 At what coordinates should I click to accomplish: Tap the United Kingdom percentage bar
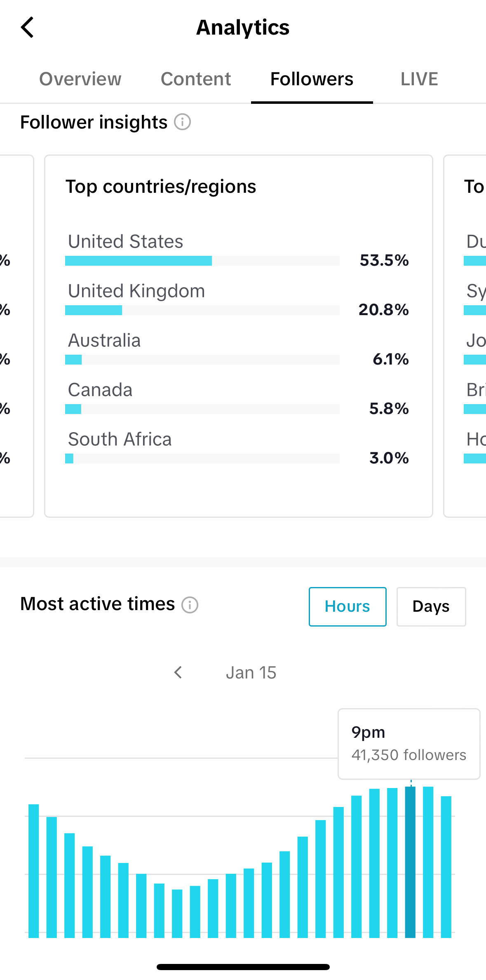(x=202, y=310)
